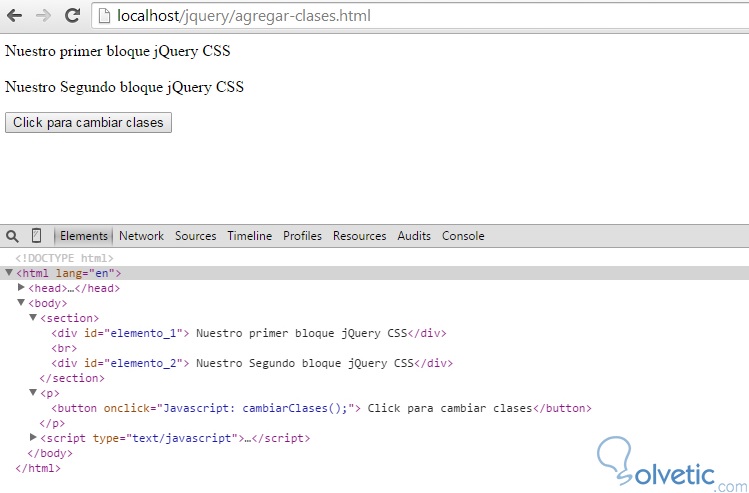Click the browser forward arrow
Image resolution: width=749 pixels, height=493 pixels.
pos(43,16)
